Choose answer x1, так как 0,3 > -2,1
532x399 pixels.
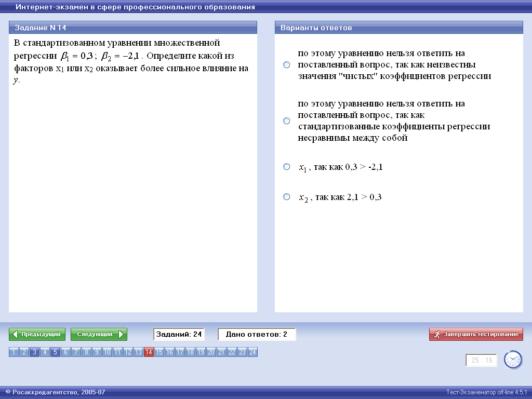(x=287, y=167)
